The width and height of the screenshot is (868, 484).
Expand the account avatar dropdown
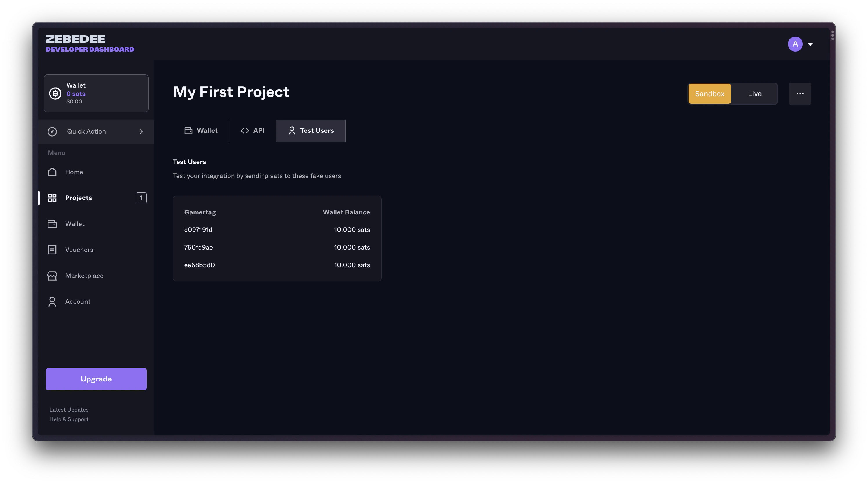point(811,44)
